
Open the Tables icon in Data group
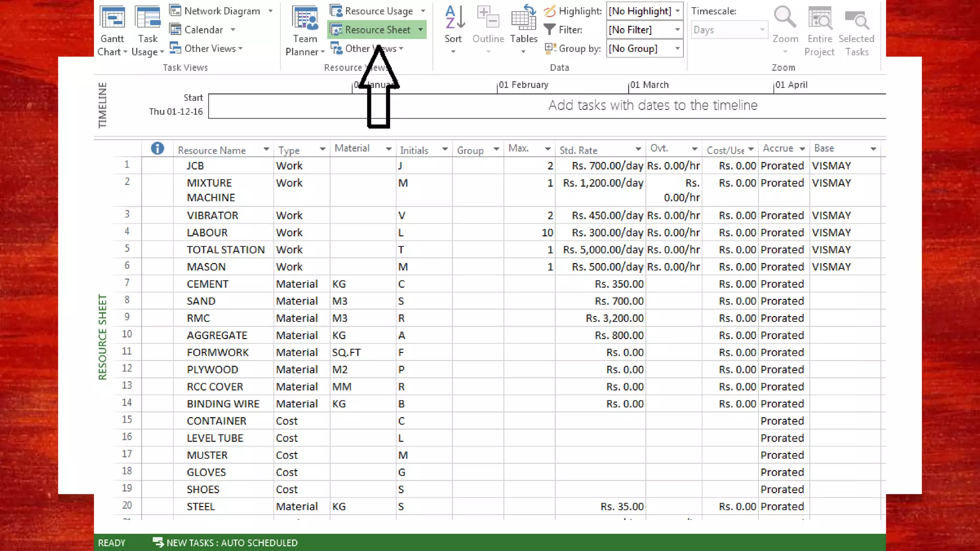click(523, 19)
